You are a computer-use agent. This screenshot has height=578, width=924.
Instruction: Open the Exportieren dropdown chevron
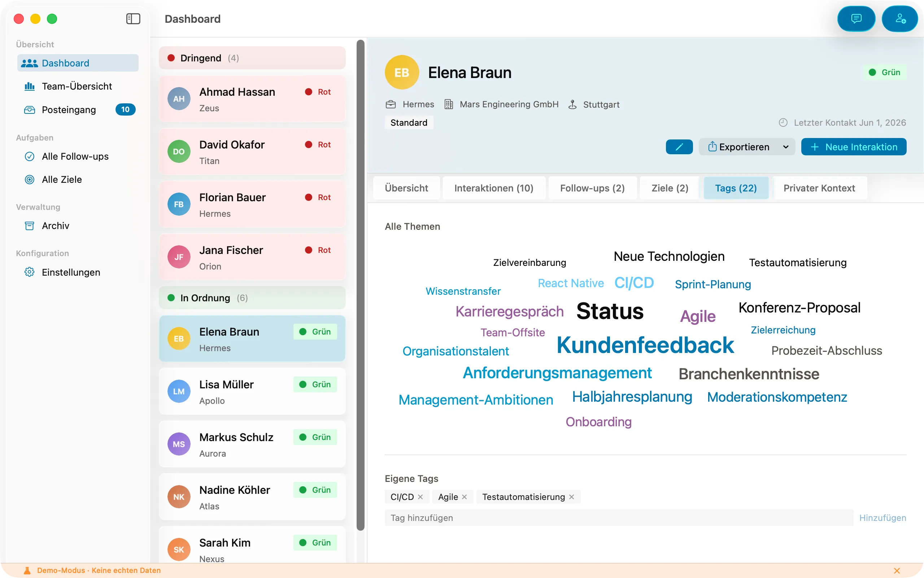coord(786,147)
